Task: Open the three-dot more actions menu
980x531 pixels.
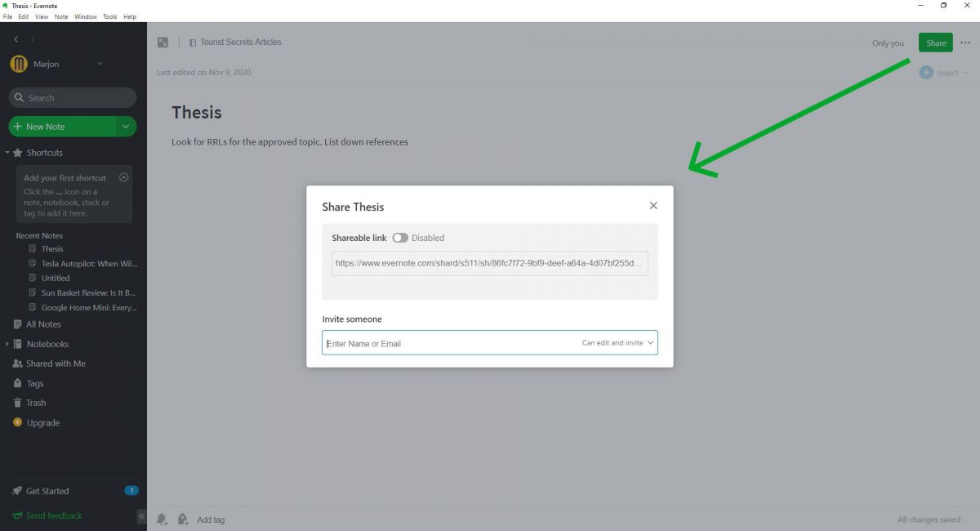Action: 965,43
